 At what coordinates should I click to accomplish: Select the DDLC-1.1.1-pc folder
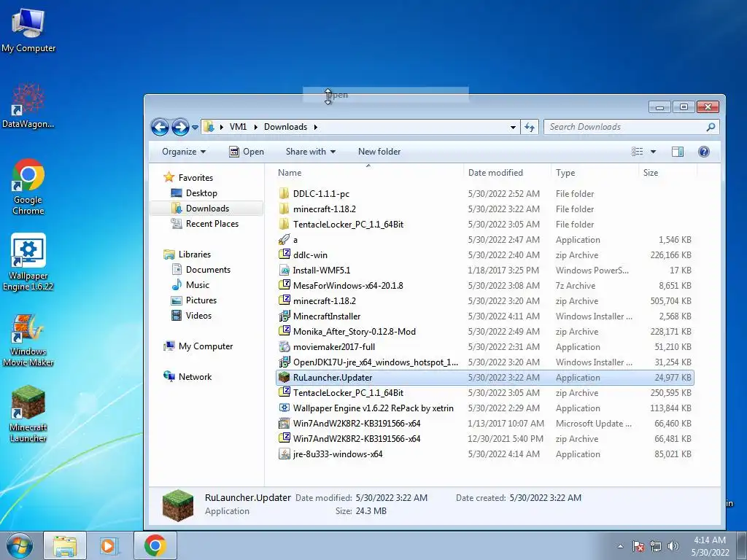coord(484,194)
